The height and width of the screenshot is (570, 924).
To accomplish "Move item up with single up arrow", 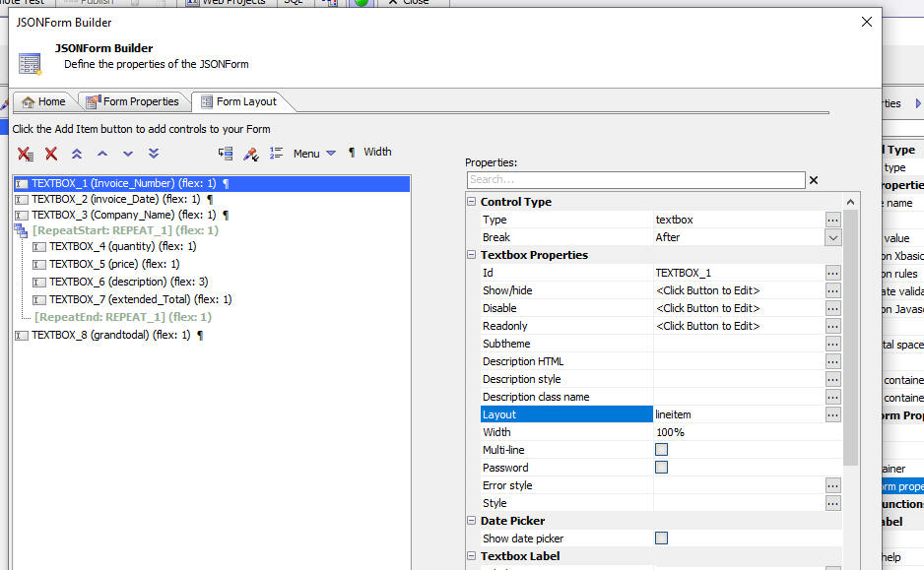I will [x=102, y=154].
